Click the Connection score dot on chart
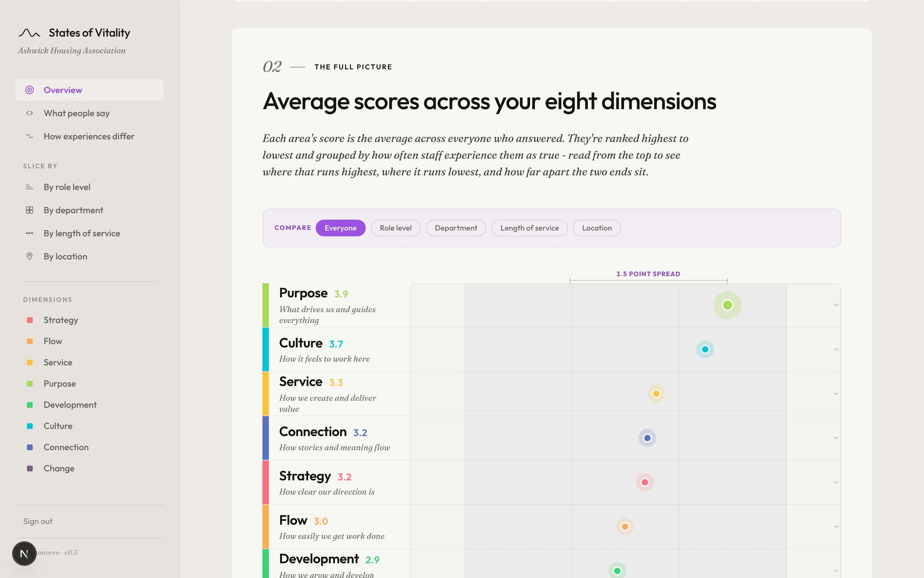The height and width of the screenshot is (578, 924). (647, 438)
